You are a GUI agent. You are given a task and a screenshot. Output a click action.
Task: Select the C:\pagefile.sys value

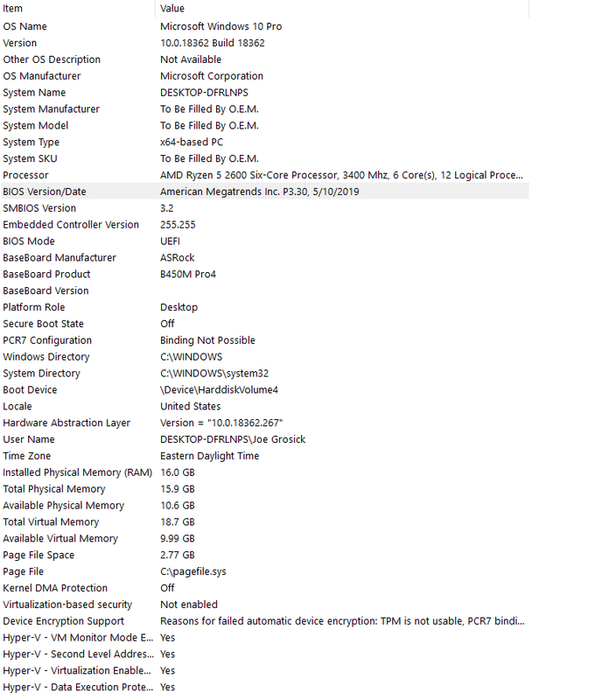pos(193,571)
